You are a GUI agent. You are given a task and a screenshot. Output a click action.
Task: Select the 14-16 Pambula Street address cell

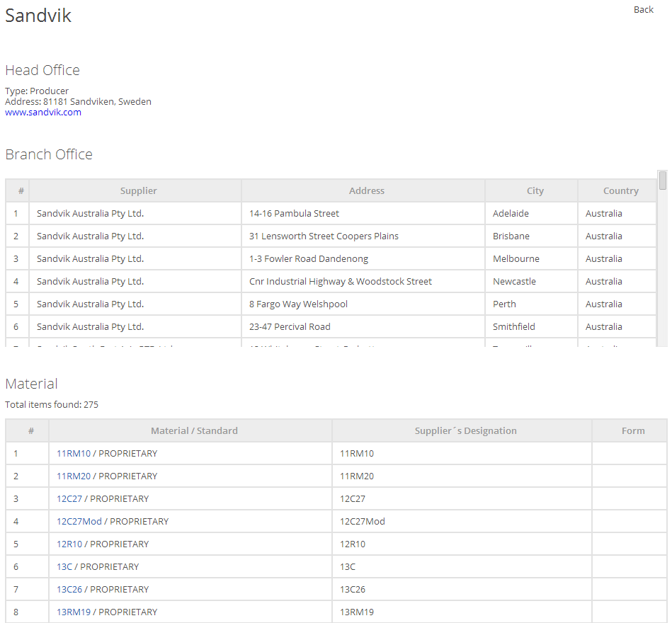363,213
